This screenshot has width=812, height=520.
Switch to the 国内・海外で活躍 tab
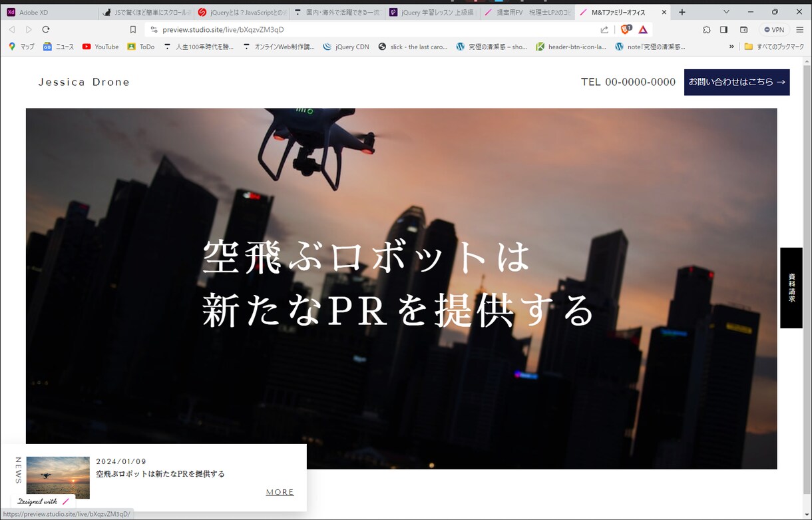coord(337,12)
